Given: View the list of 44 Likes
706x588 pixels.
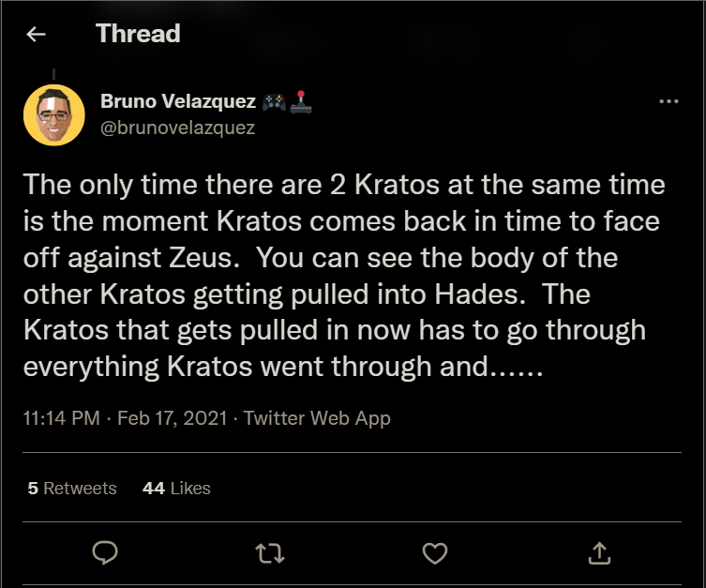Looking at the screenshot, I should 176,488.
